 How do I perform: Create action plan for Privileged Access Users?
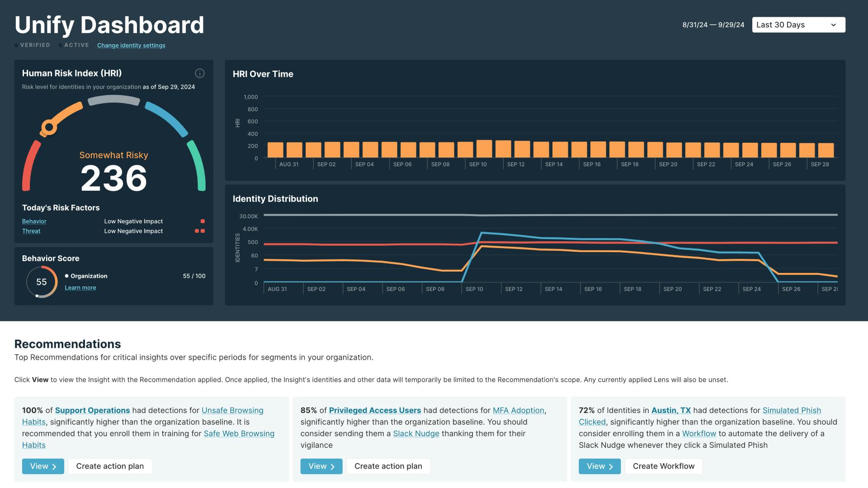click(x=388, y=466)
